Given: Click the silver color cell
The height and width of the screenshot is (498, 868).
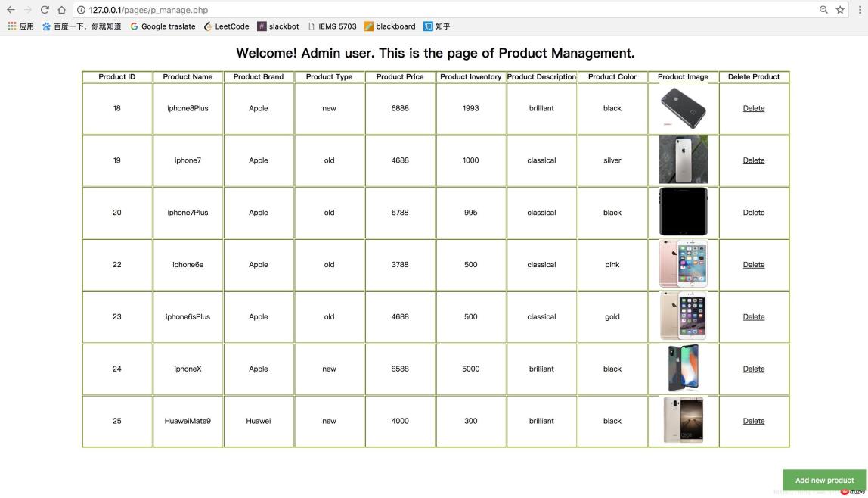Looking at the screenshot, I should click(612, 160).
